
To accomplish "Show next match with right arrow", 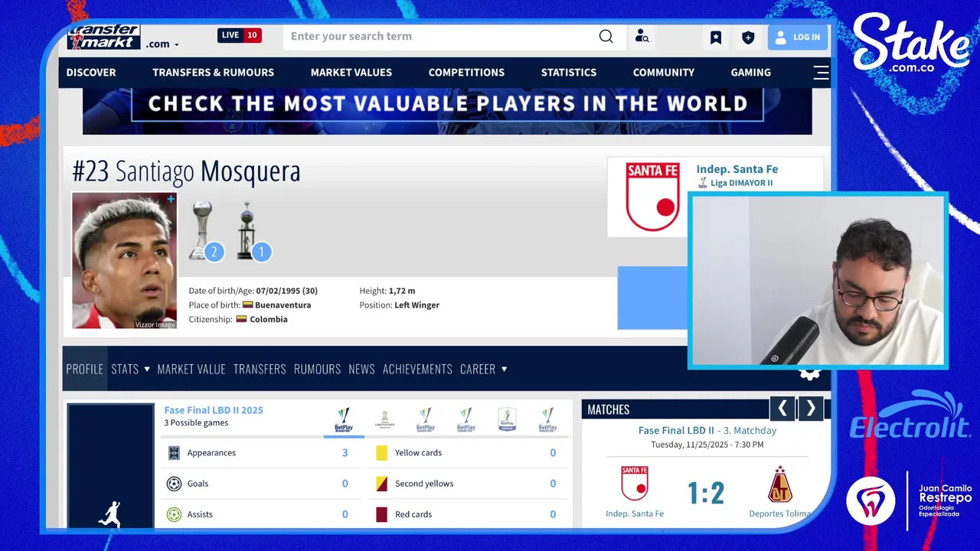I will click(x=811, y=409).
